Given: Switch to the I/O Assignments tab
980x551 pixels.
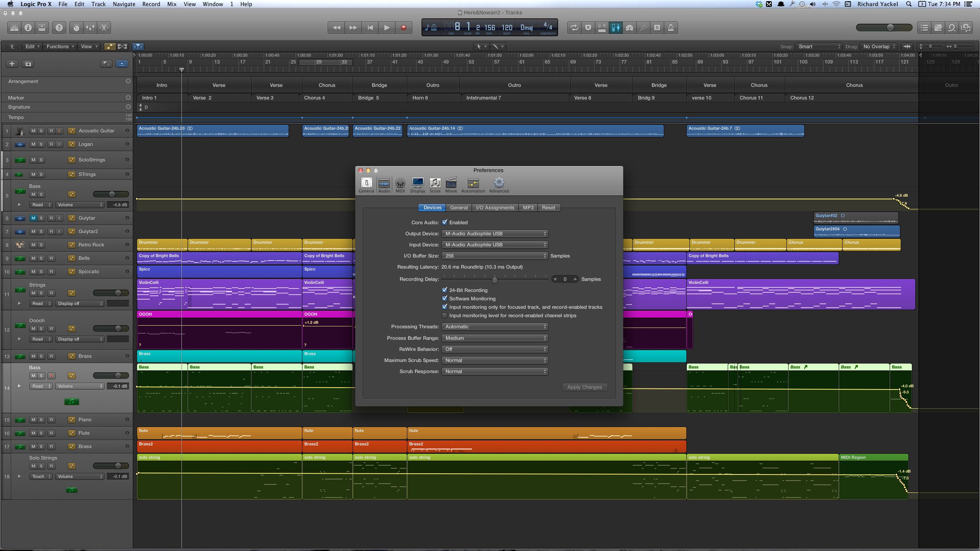Looking at the screenshot, I should [495, 208].
